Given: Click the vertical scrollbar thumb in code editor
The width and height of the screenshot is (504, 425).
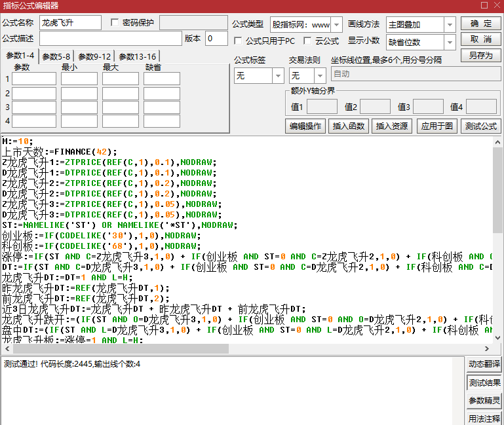Looking at the screenshot, I should 497,190.
